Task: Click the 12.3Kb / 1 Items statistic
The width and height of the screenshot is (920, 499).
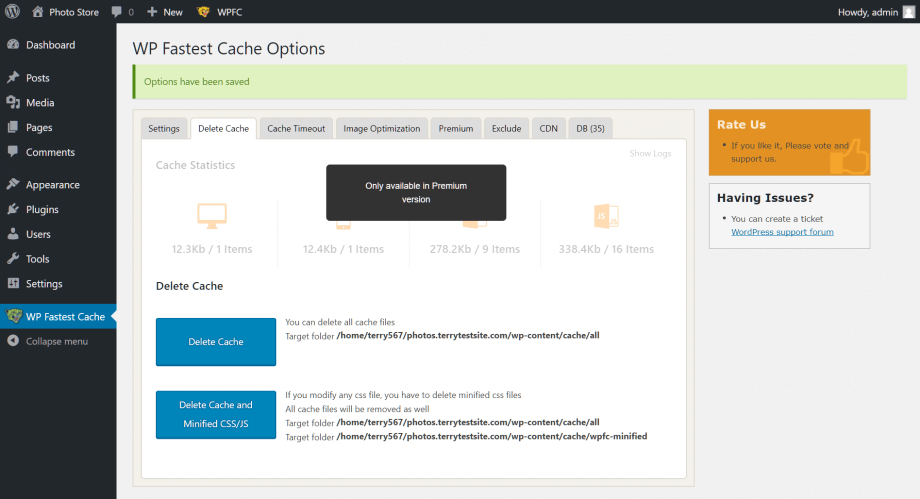Action: [212, 249]
